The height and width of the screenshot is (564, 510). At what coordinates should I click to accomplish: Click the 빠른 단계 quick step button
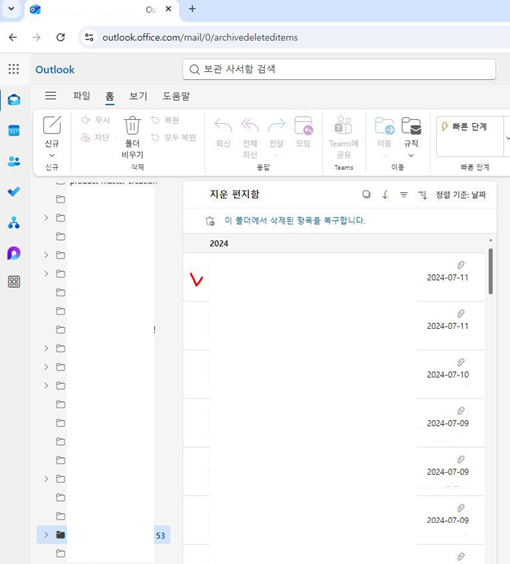click(470, 127)
